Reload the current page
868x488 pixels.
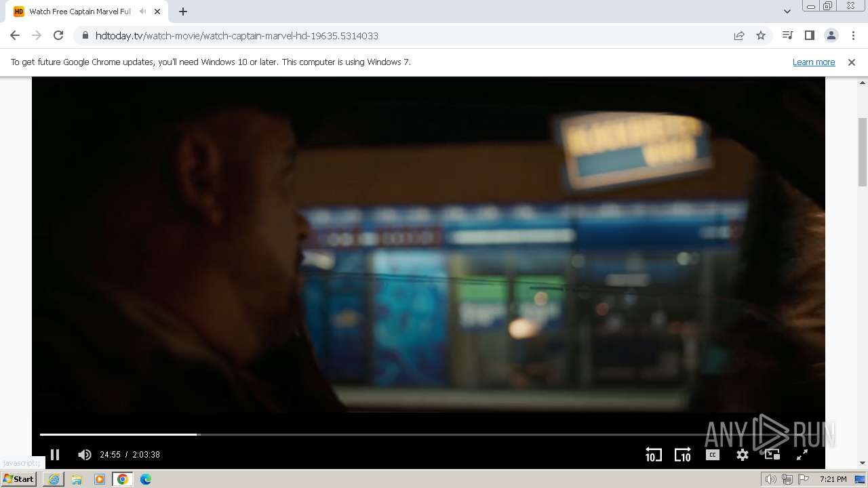[x=58, y=36]
